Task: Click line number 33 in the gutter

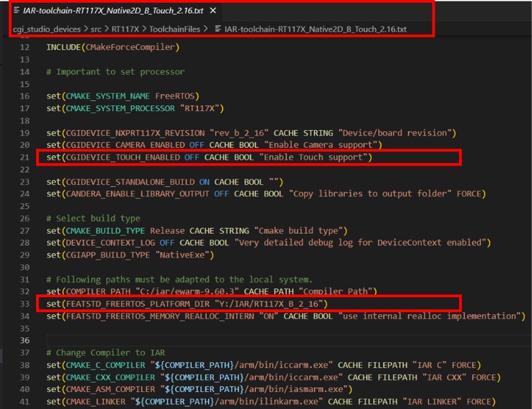Action: tap(25, 304)
